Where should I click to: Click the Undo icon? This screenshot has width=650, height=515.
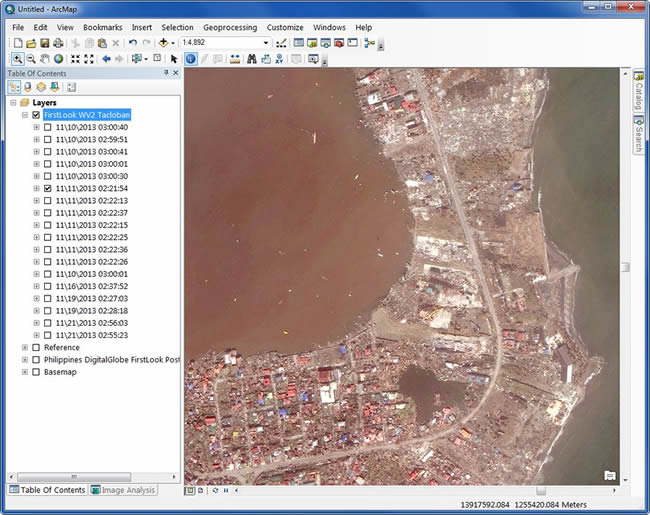pyautogui.click(x=133, y=43)
